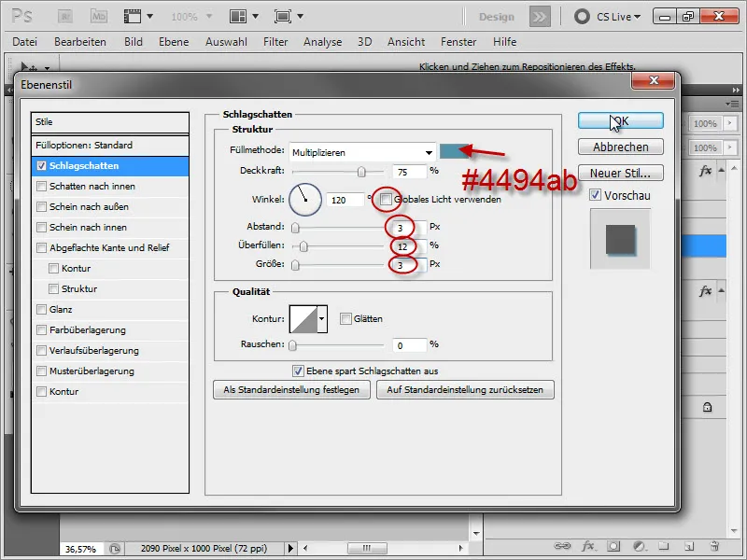Enable the Farbüberlagerung checkbox
The width and height of the screenshot is (747, 560).
coord(41,330)
